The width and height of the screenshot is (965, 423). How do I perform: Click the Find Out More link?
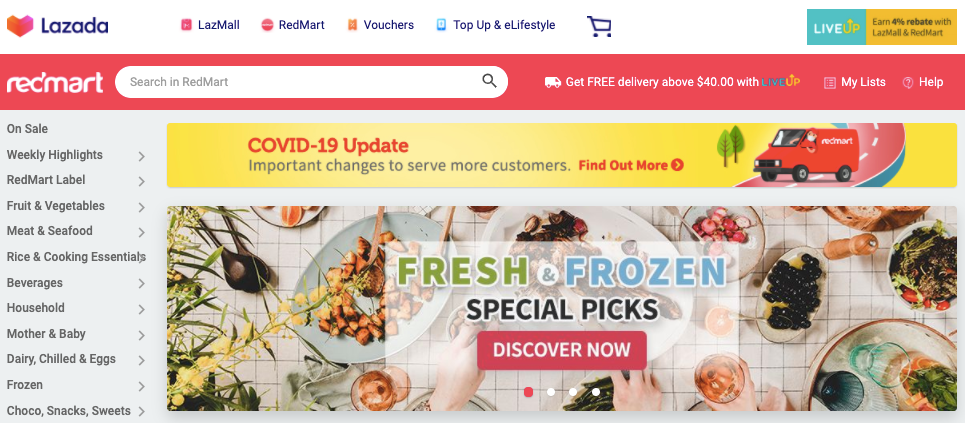click(631, 165)
